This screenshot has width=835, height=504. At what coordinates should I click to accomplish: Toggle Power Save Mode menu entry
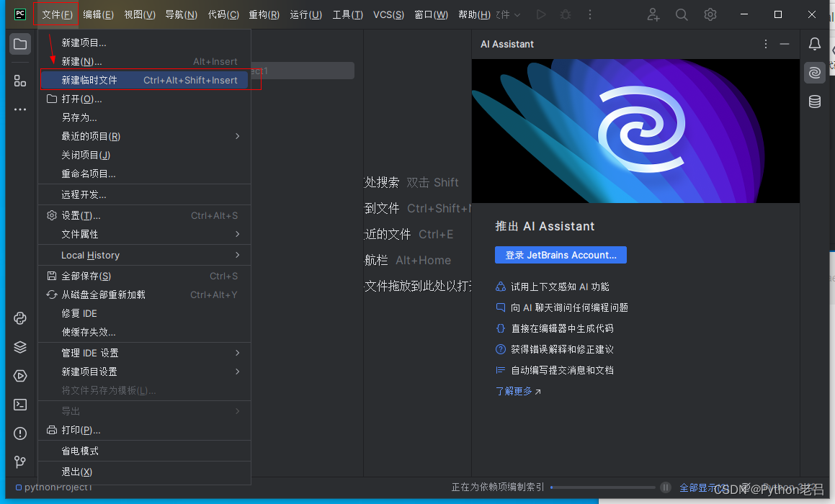144,451
